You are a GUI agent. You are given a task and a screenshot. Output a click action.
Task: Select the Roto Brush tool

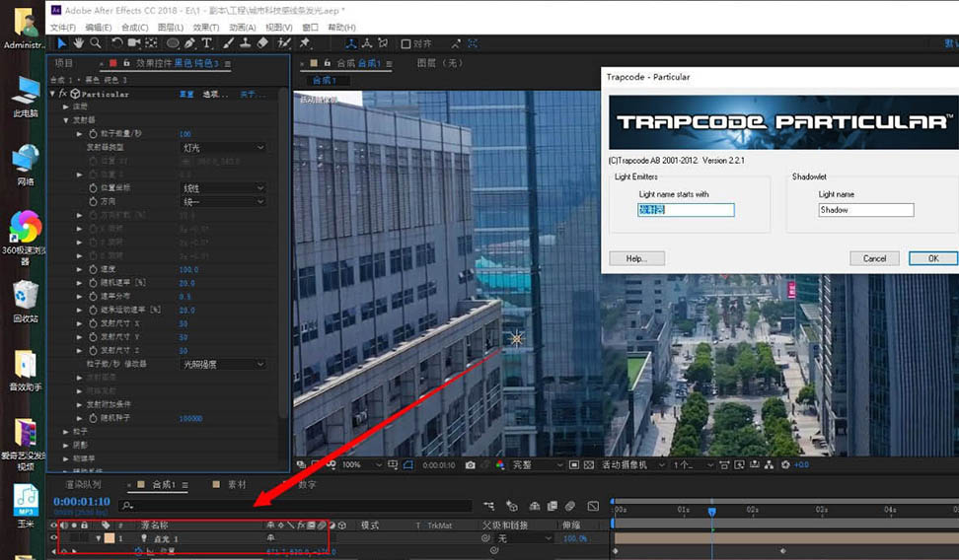tap(284, 43)
